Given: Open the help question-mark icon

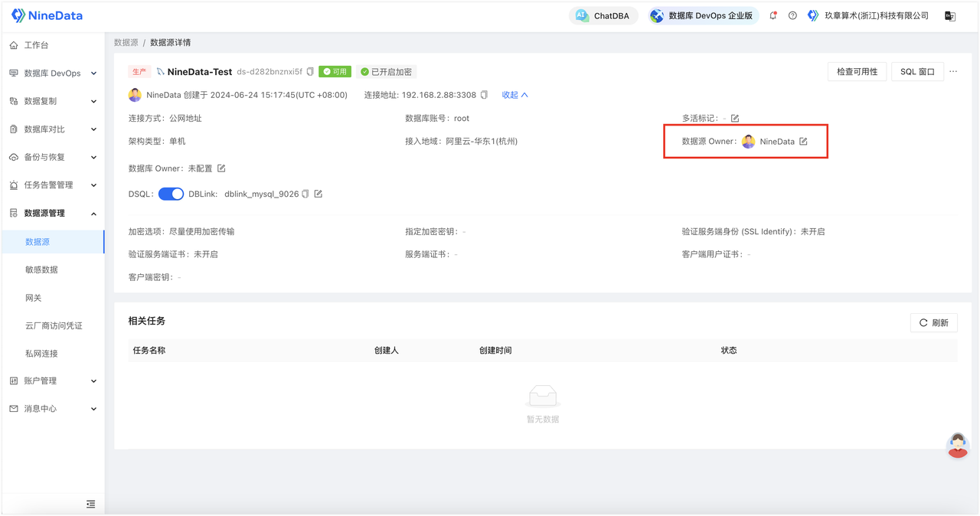Looking at the screenshot, I should point(792,15).
